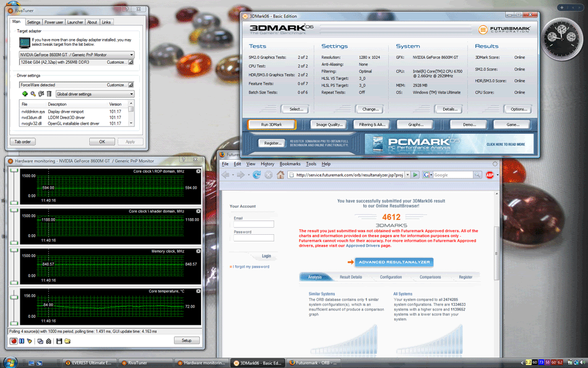This screenshot has height=368, width=588.
Task: Click the Firefox back arrow button
Action: coord(226,175)
